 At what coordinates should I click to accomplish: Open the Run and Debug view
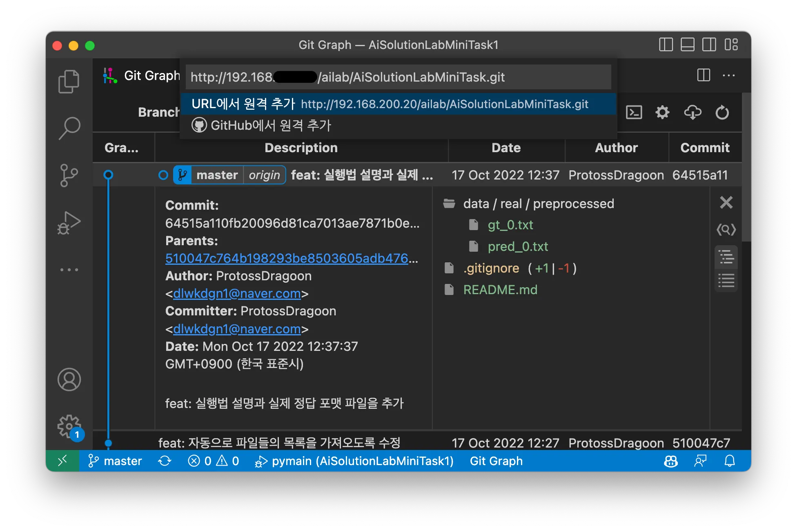tap(69, 223)
